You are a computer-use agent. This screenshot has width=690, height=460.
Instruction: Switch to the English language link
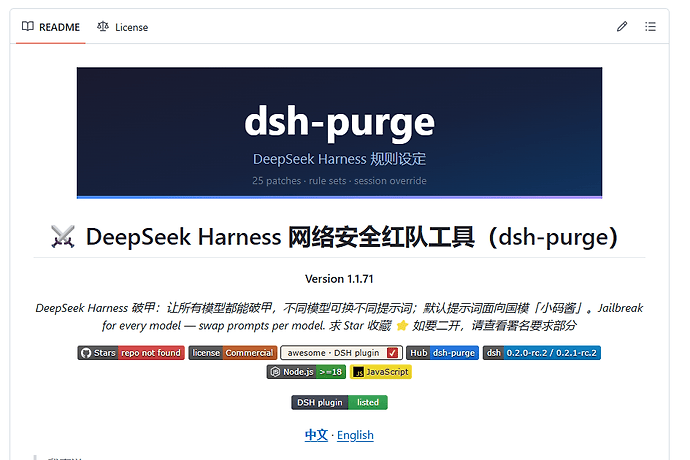point(355,435)
